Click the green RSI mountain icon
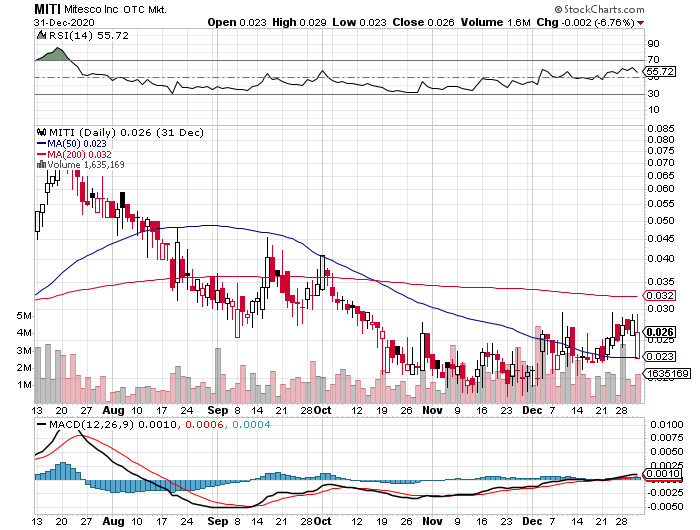The width and height of the screenshot is (700, 530). click(x=41, y=35)
